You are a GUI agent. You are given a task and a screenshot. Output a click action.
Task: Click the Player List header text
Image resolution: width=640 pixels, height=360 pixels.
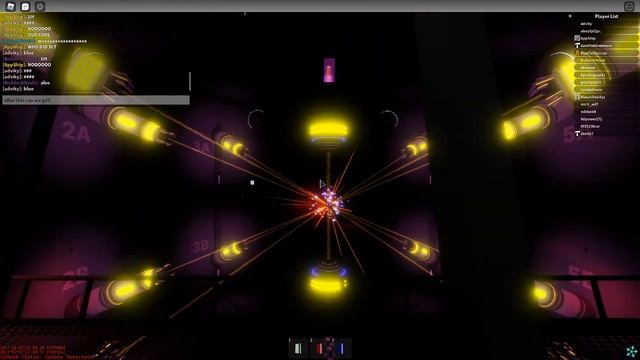click(x=606, y=16)
